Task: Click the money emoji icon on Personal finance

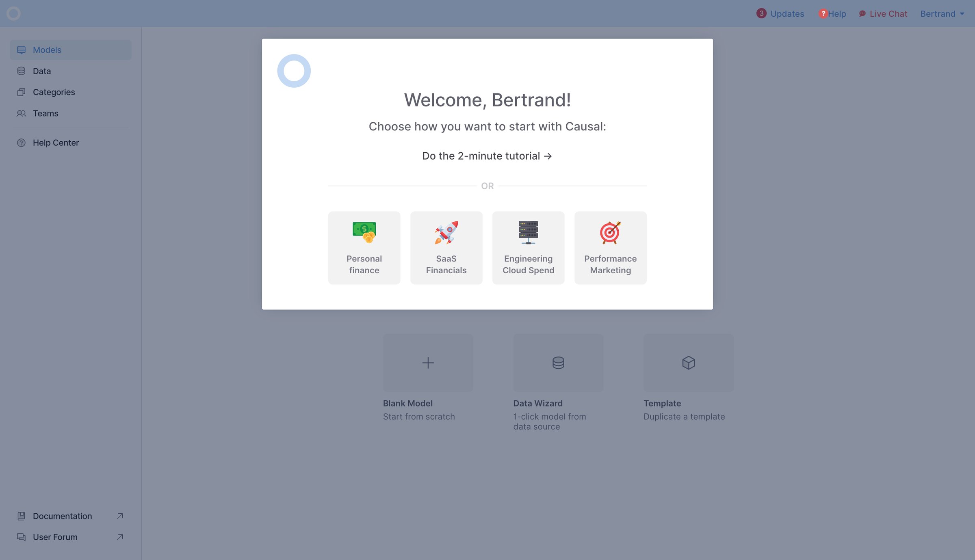Action: 364,232
